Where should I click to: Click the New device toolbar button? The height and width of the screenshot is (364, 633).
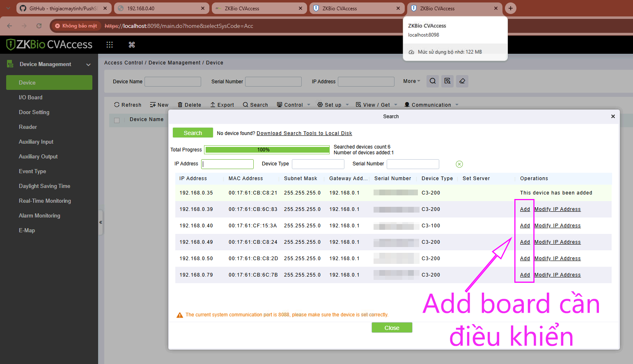tap(159, 105)
